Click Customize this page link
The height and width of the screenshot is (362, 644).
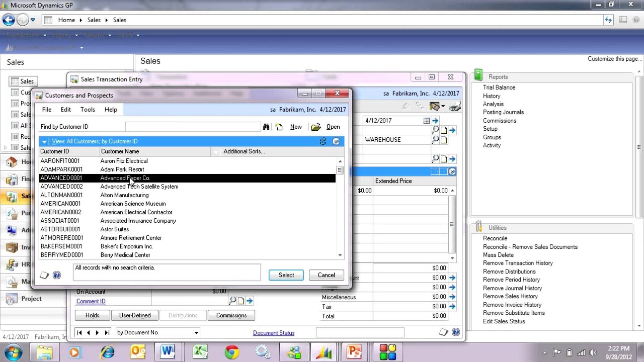tap(615, 59)
